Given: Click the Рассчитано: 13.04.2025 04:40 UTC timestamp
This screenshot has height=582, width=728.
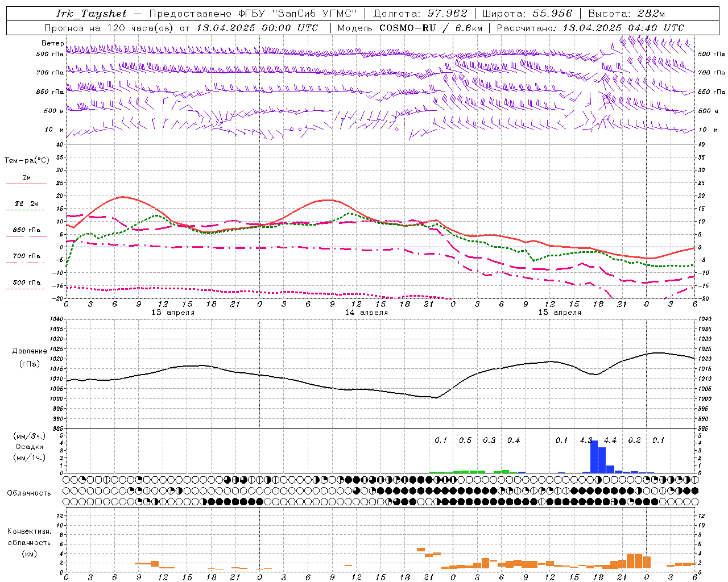Looking at the screenshot, I should click(590, 28).
